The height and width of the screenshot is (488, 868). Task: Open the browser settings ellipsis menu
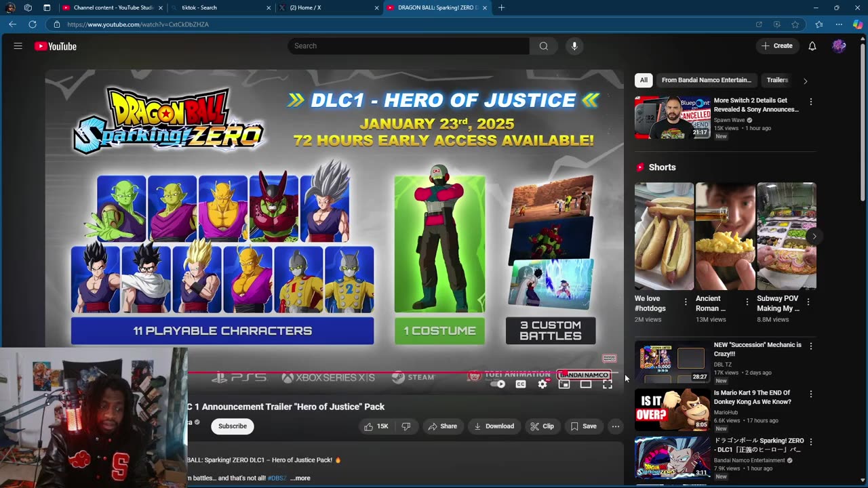point(839,24)
